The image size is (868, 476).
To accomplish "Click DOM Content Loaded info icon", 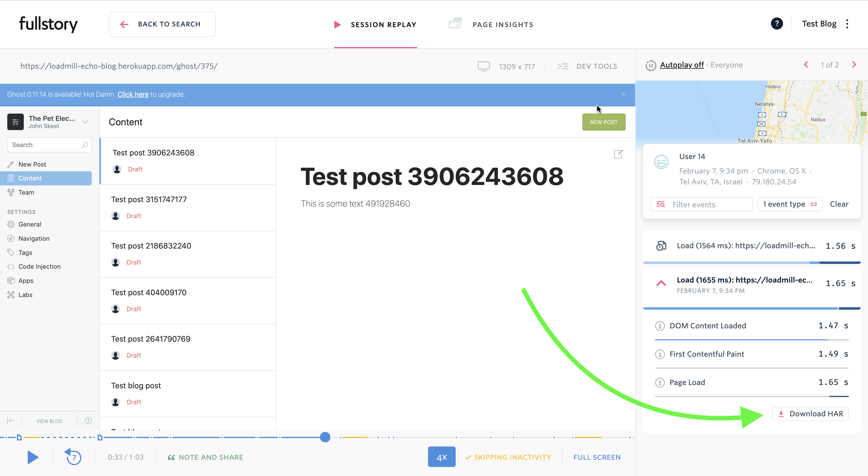I will click(660, 326).
